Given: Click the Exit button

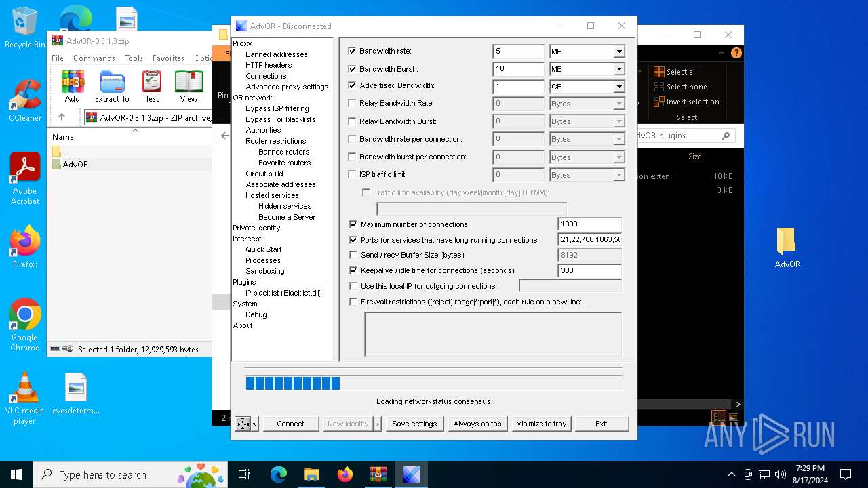Looking at the screenshot, I should [601, 424].
